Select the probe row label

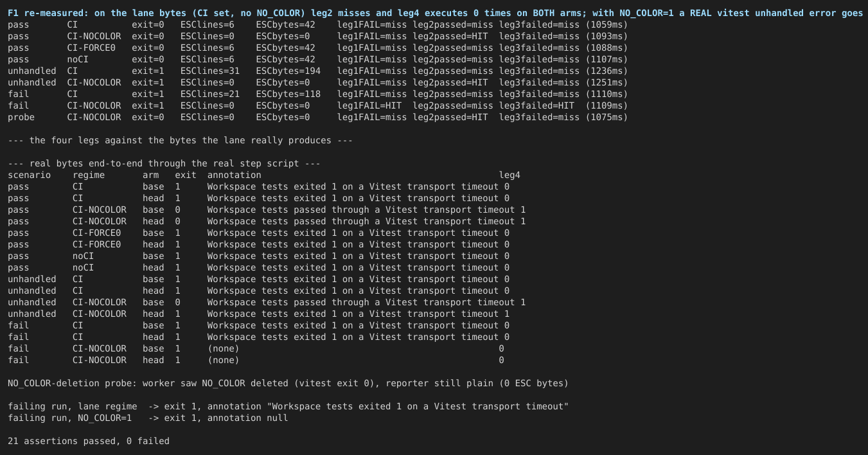(21, 117)
